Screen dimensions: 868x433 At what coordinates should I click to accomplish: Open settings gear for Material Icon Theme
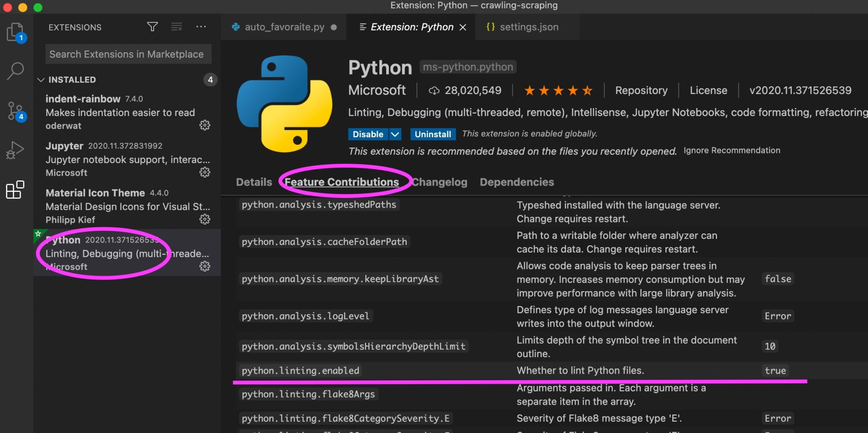tap(205, 219)
